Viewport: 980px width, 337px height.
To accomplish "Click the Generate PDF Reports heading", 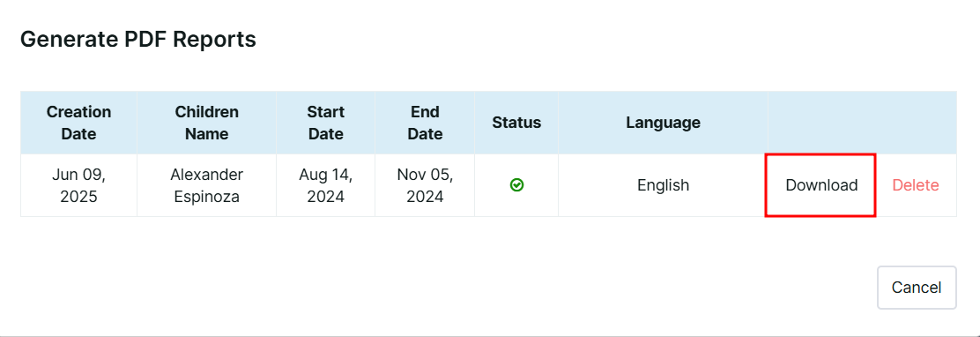I will (x=138, y=40).
